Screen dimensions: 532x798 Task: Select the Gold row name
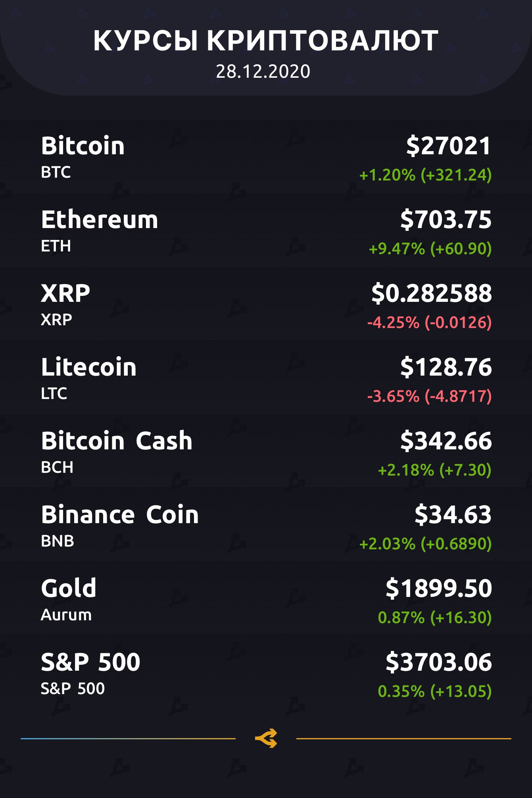(x=69, y=588)
